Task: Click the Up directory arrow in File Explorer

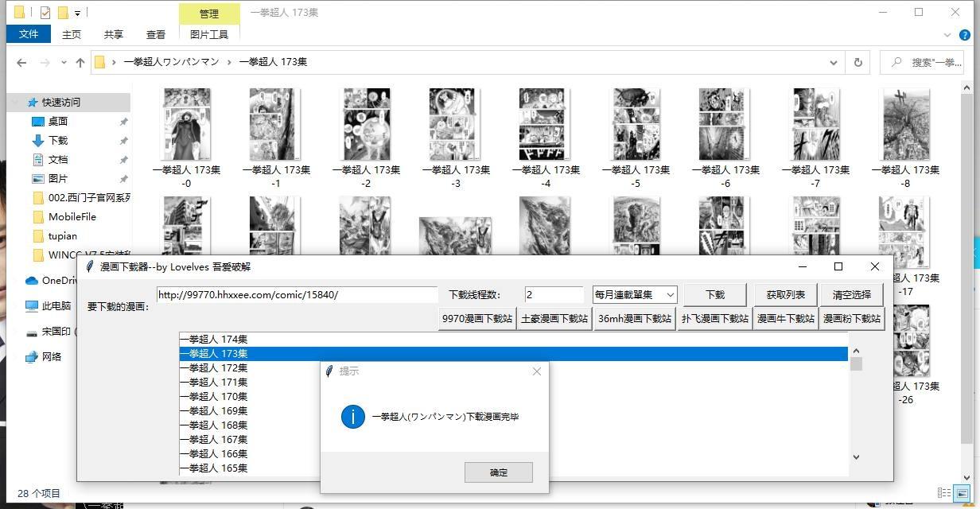Action: (x=80, y=62)
